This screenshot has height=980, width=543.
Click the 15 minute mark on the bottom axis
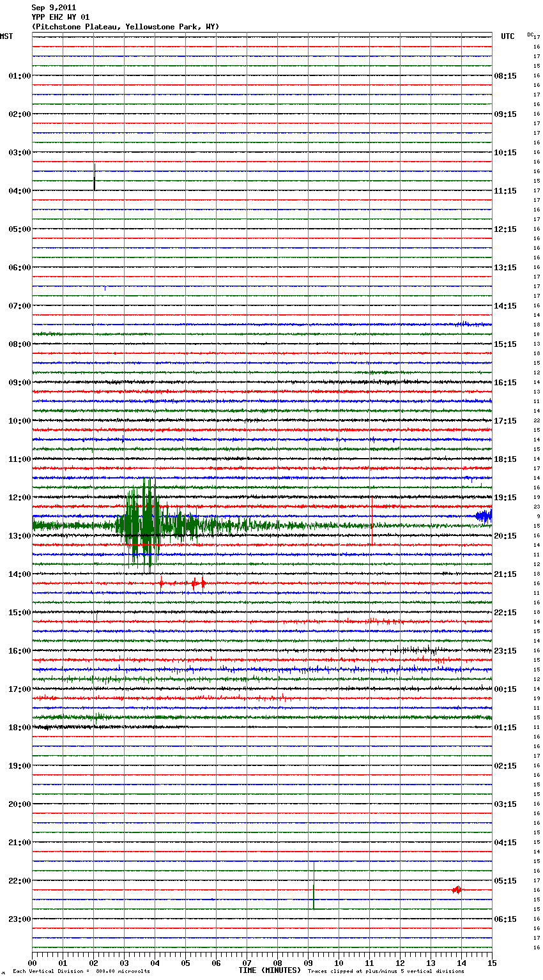(x=492, y=963)
